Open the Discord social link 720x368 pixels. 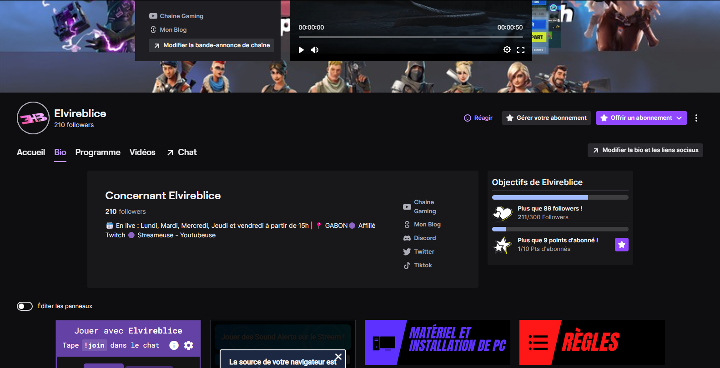pos(420,238)
